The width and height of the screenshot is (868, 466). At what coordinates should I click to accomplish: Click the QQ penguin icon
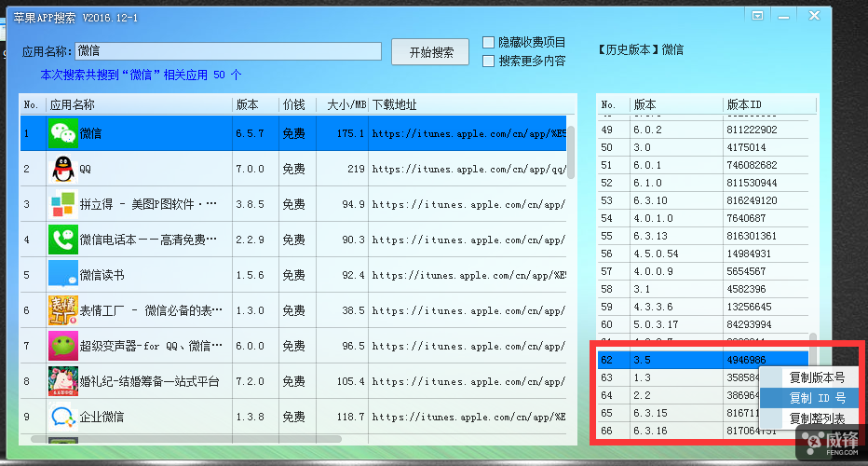62,169
